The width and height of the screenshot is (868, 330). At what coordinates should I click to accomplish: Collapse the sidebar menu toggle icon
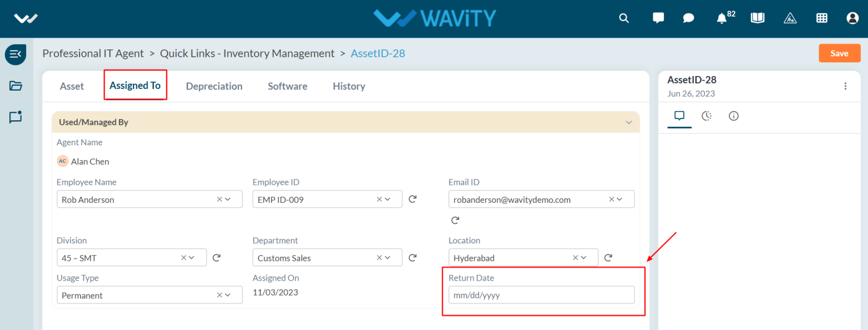[16, 54]
